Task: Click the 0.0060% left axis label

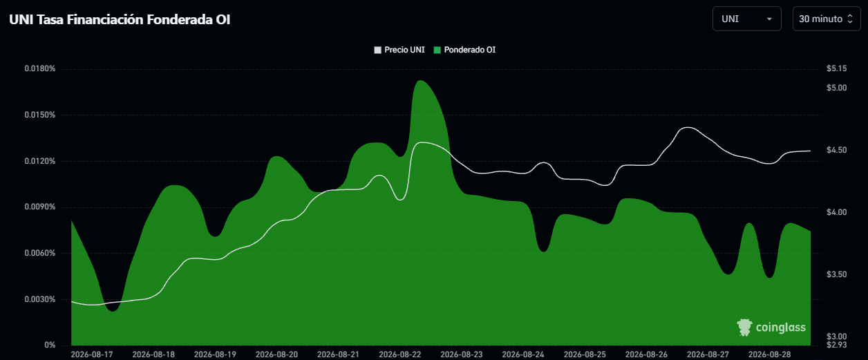Action: coord(39,253)
